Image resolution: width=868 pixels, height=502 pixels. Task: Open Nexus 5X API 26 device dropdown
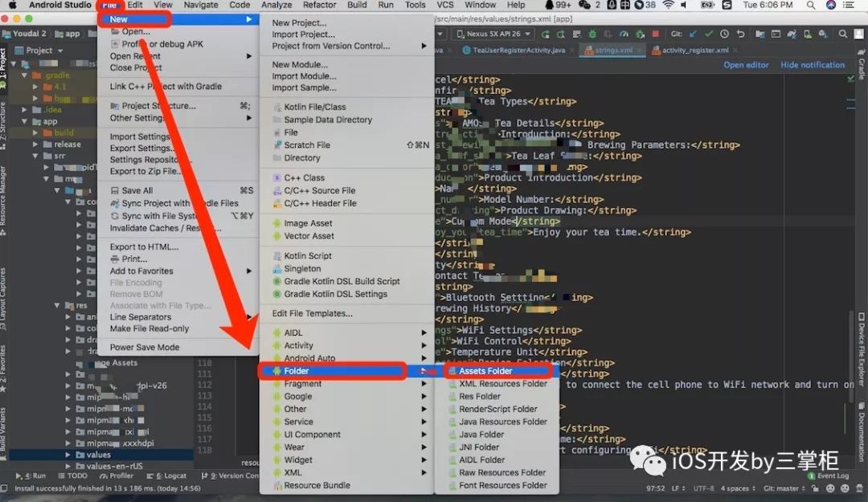[x=493, y=34]
